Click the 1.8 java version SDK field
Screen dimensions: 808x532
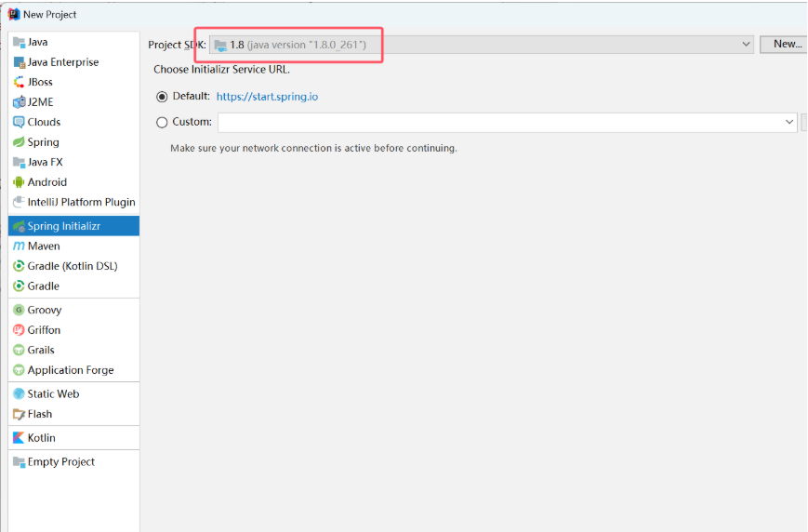click(x=482, y=45)
